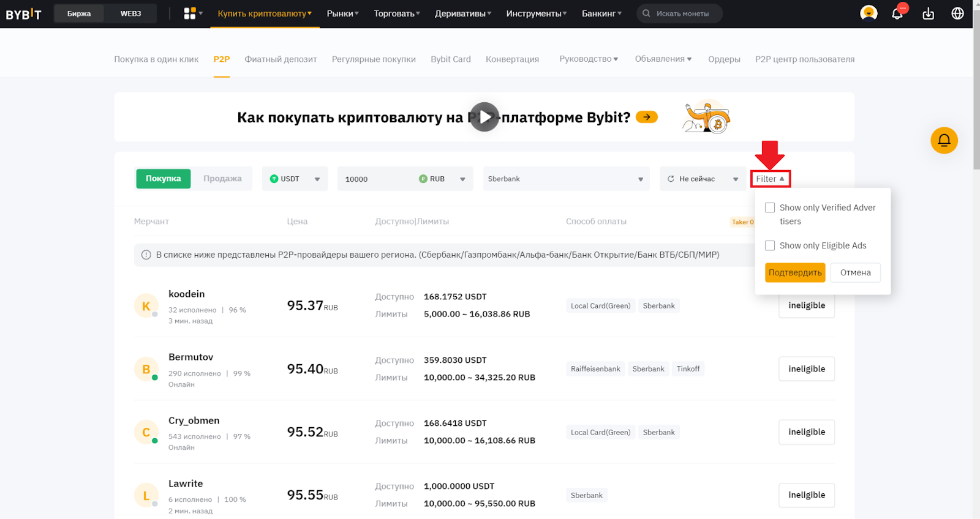
Task: Enable Show only Eligible Ads
Action: click(x=770, y=245)
